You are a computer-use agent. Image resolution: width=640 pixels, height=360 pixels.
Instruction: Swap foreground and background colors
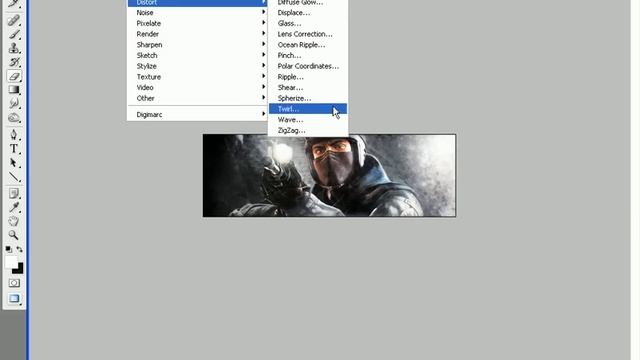[19, 249]
